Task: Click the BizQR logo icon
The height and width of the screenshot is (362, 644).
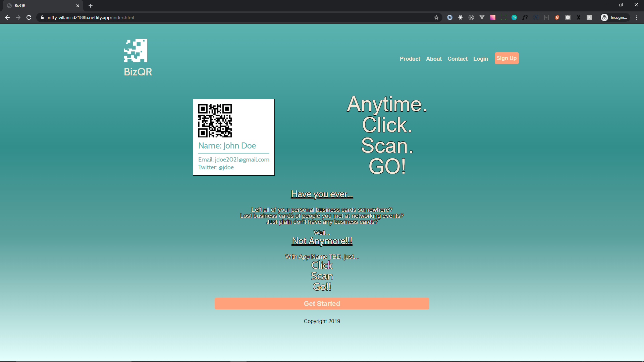Action: (136, 50)
